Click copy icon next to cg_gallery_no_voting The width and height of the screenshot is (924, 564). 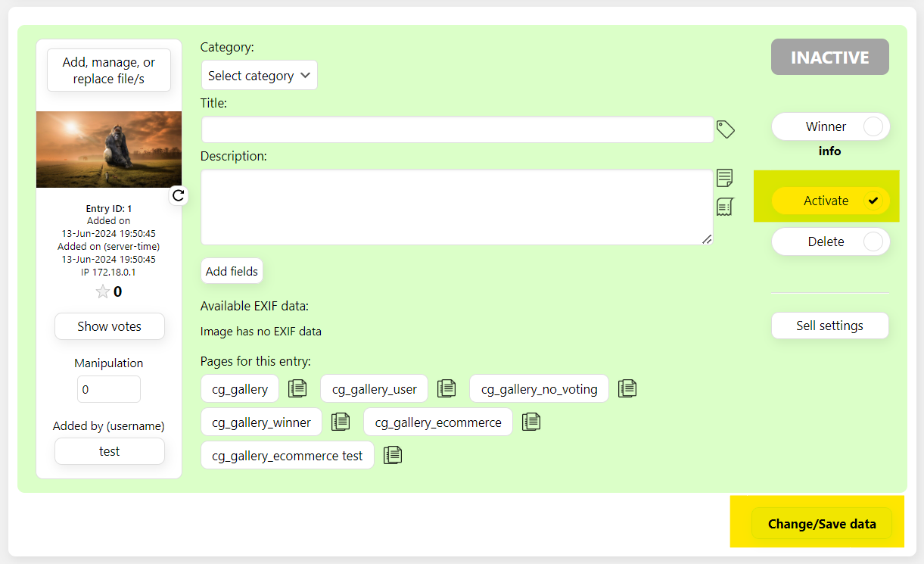pyautogui.click(x=627, y=388)
